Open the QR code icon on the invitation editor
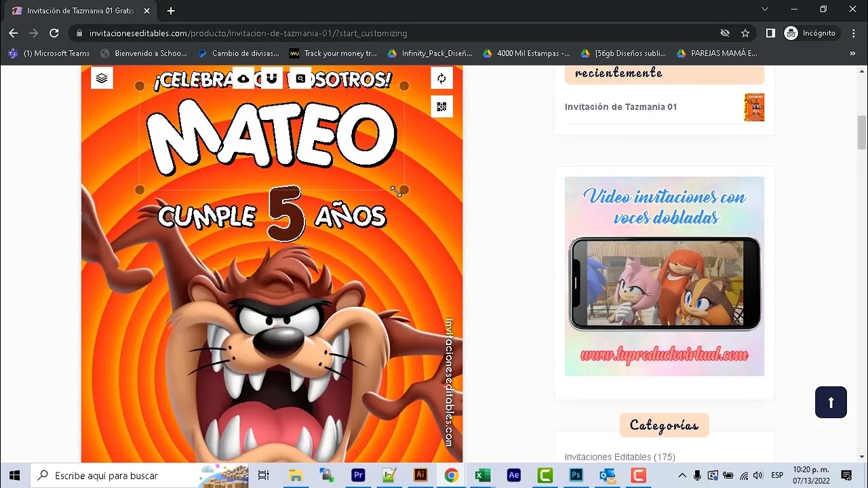Screen dimensions: 868x488 441,106
